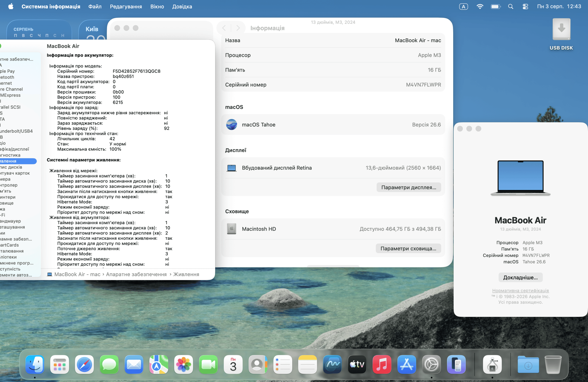Switch to System Settings in the Dock
This screenshot has width=588, height=382.
[432, 364]
